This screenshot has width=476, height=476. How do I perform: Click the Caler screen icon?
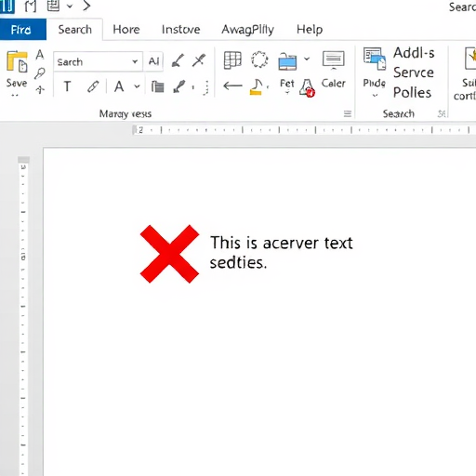pos(333,59)
